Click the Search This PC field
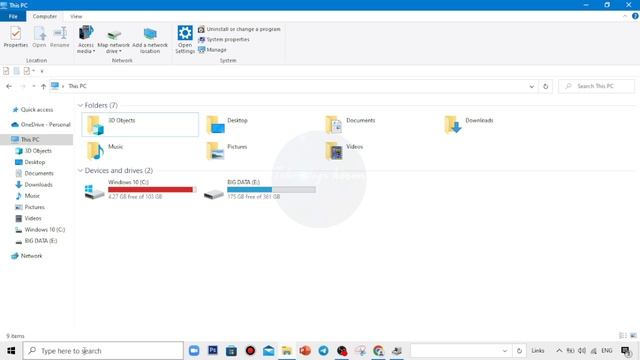This screenshot has height=360, width=640. [596, 86]
